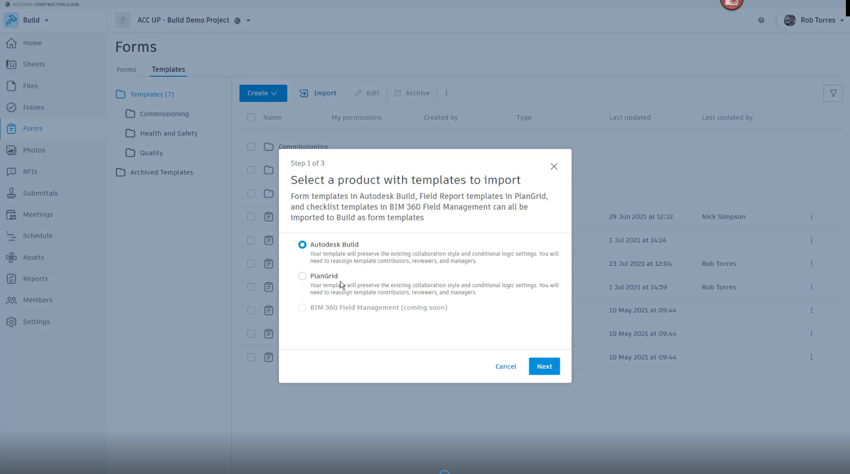This screenshot has width=850, height=474.
Task: Click the Build wrench product icon
Action: click(x=11, y=20)
